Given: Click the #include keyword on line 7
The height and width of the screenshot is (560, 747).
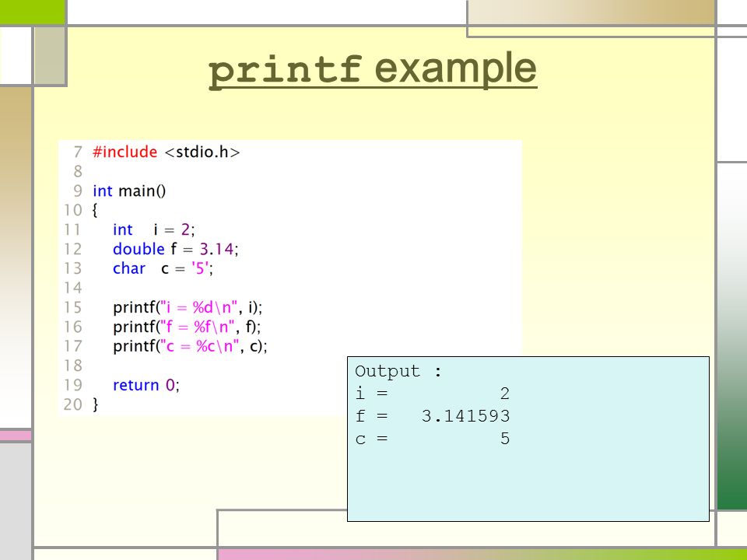Looking at the screenshot, I should coord(124,152).
